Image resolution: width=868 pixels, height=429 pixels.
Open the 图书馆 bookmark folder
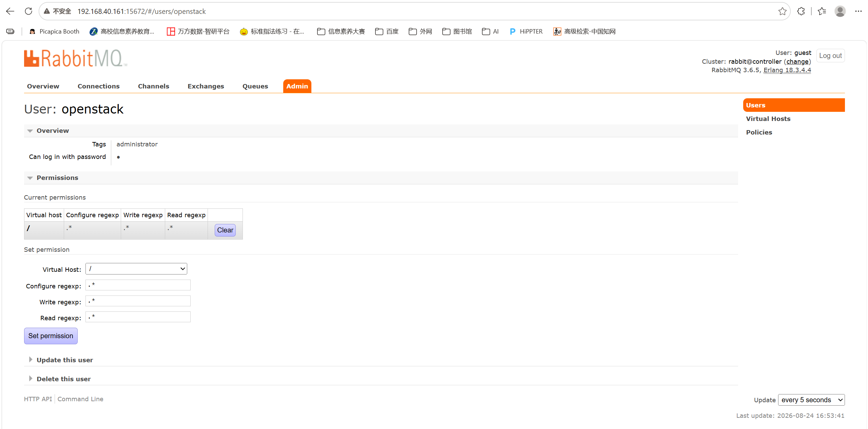pyautogui.click(x=457, y=32)
